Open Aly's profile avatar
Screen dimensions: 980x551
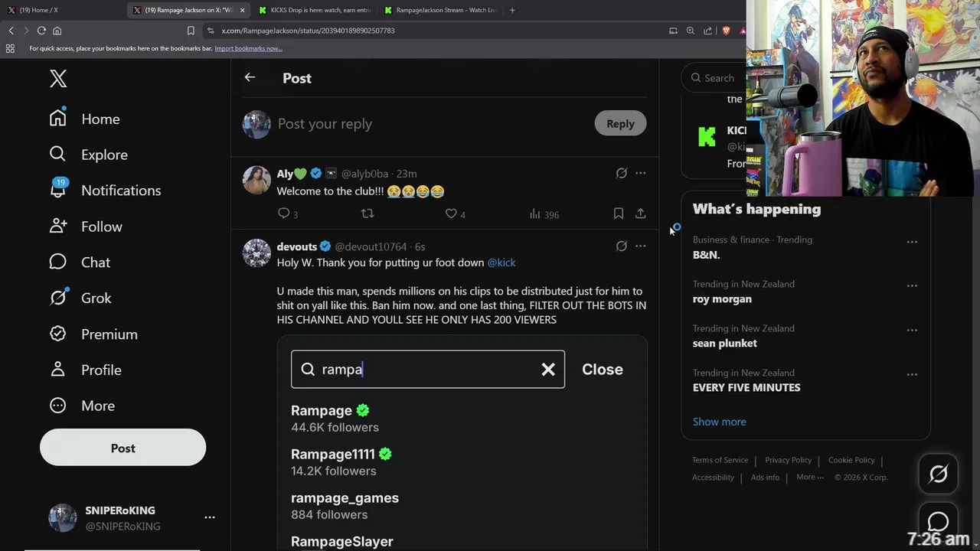tap(256, 181)
